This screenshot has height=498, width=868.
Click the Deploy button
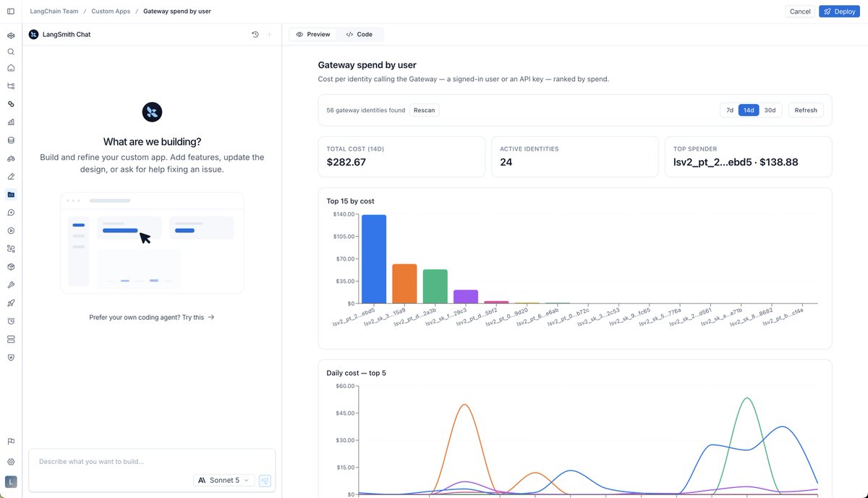pyautogui.click(x=839, y=12)
